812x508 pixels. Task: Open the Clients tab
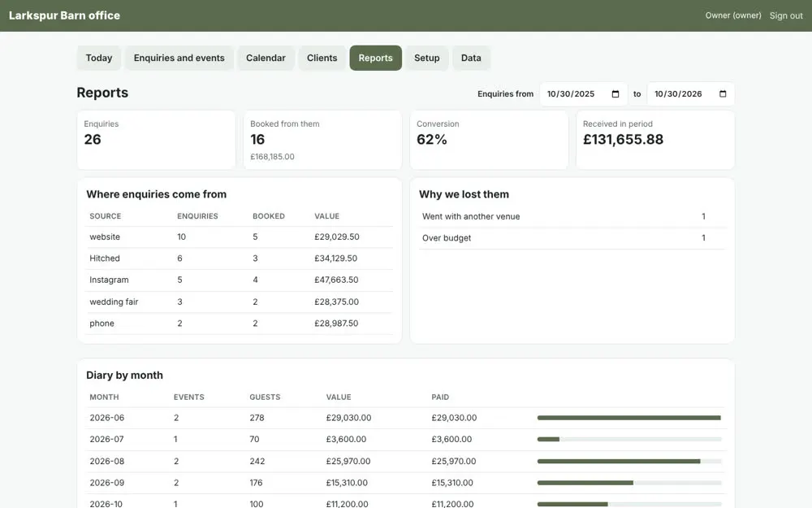(322, 58)
